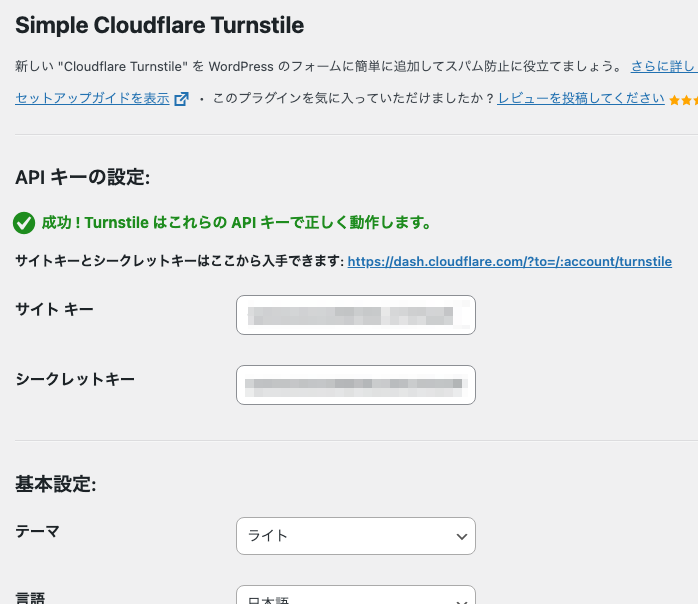Screen dimensions: 698x604
Task: Focus the シークレットキー input field
Action: point(355,385)
